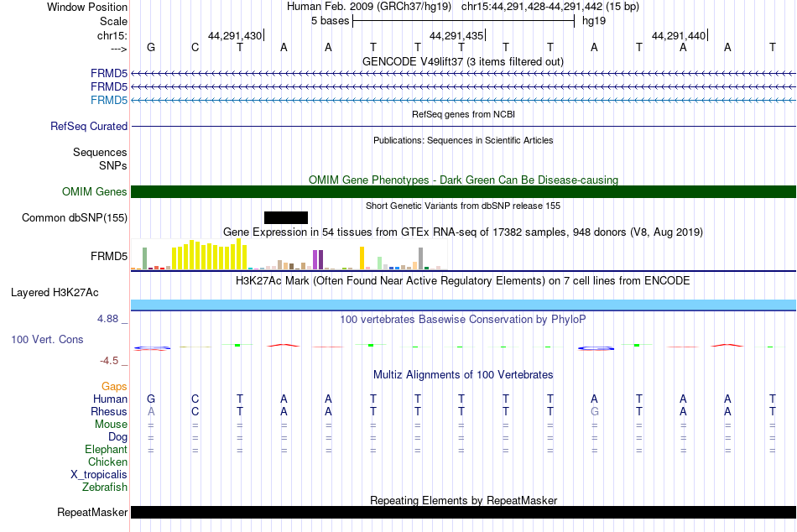Click the 5 bases scale bar
The image size is (797, 532).
463,21
